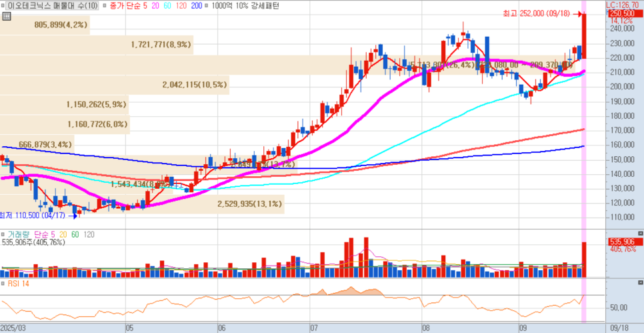
Task: Click the 2025/03 date axis label
Action: [x=13, y=329]
